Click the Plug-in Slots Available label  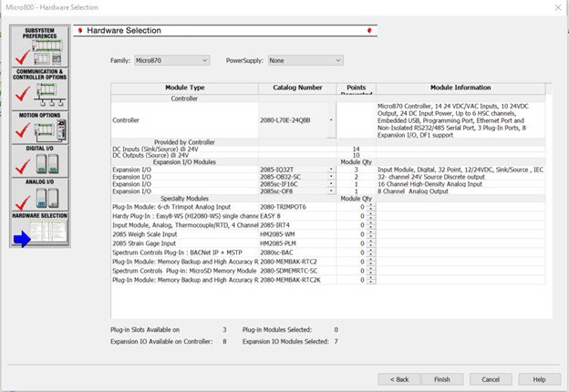click(145, 330)
